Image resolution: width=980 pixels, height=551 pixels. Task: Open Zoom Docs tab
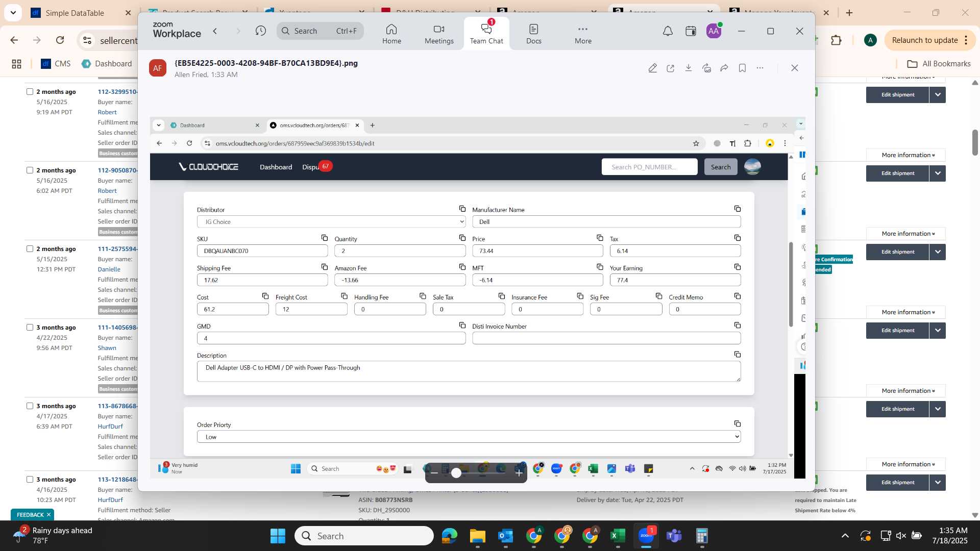coord(533,34)
